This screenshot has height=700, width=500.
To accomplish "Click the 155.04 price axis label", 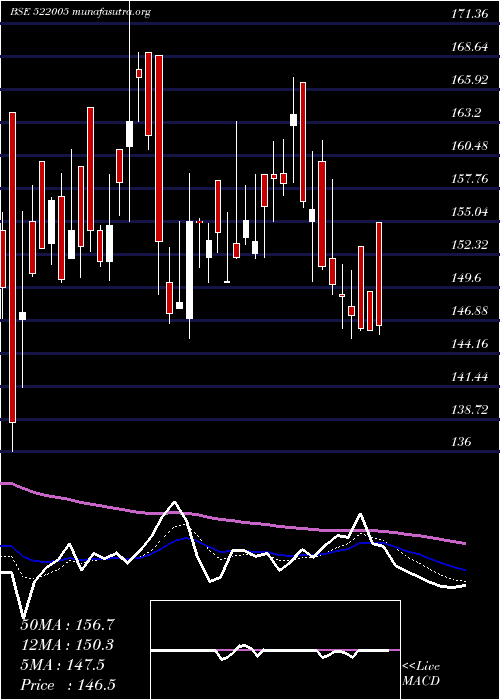I will tap(469, 212).
